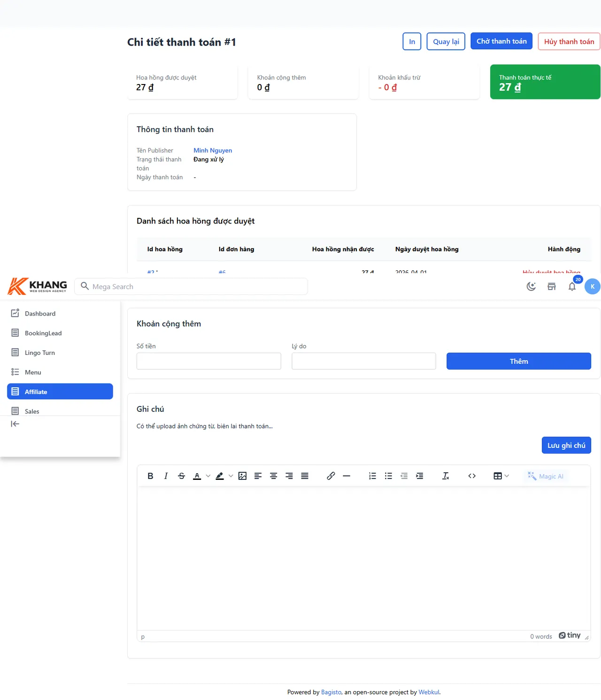
Task: Open user avatar K menu
Action: [x=593, y=286]
